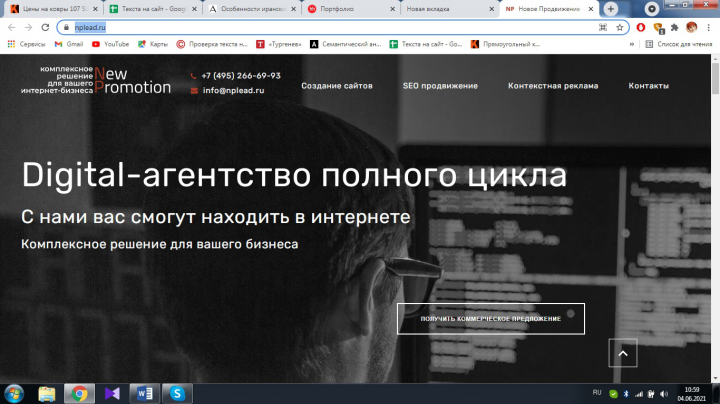Image resolution: width=720 pixels, height=404 pixels.
Task: Click the info@nplead.ru email link
Action: point(233,90)
